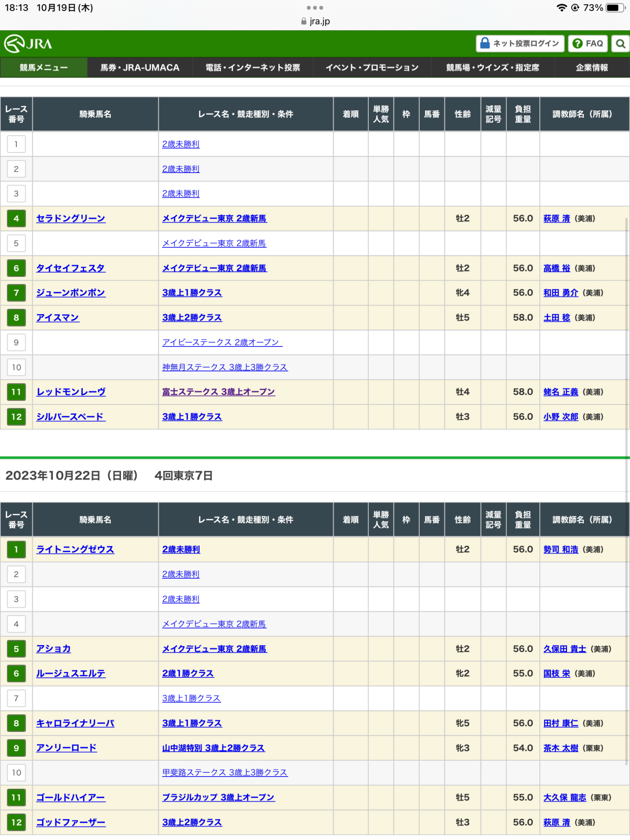Open horse ジューンポンポン link
The image size is (630, 840).
coord(71,293)
